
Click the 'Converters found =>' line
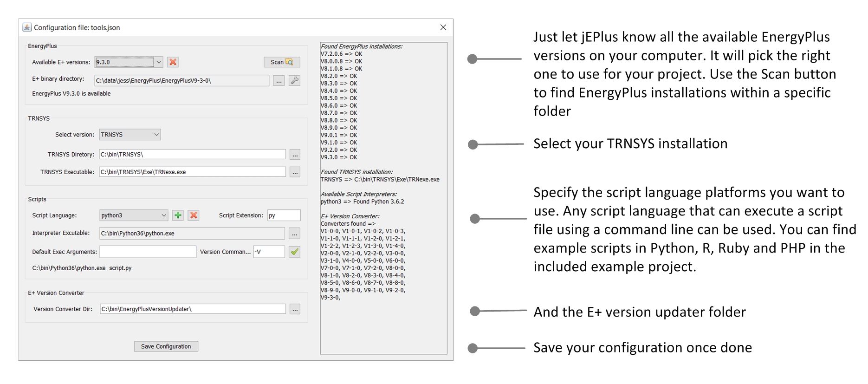point(348,224)
